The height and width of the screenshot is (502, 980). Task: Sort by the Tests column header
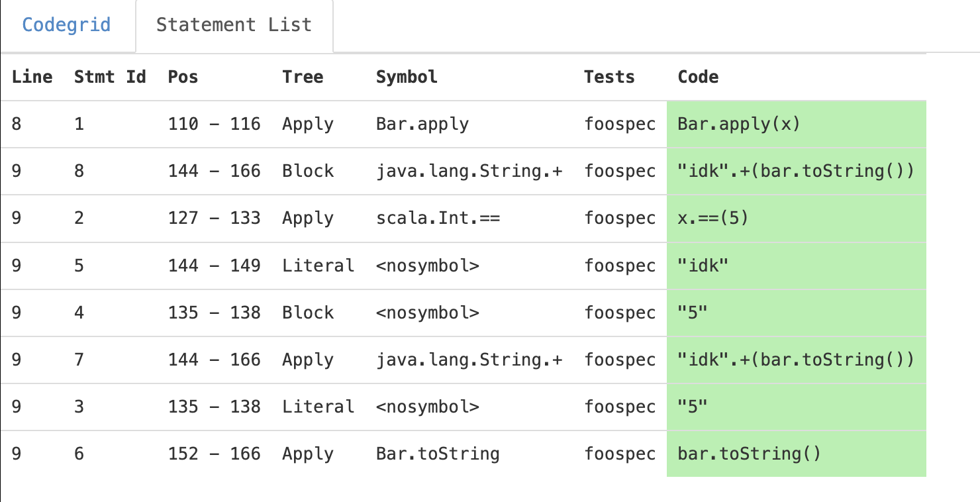[609, 77]
